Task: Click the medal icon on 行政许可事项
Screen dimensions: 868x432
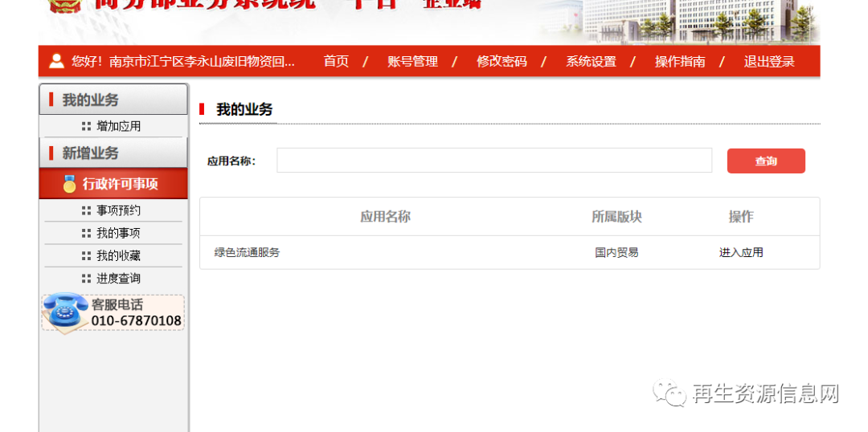Action: point(70,184)
